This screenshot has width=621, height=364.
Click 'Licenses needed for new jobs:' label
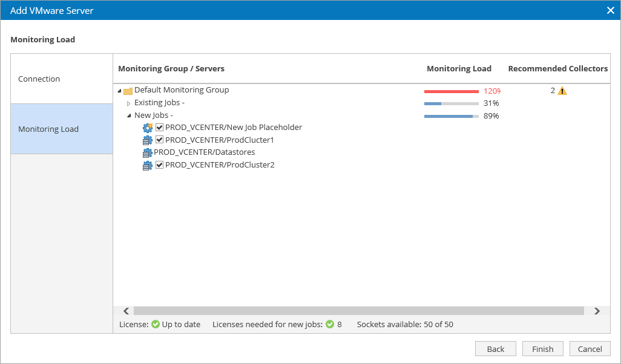click(268, 325)
